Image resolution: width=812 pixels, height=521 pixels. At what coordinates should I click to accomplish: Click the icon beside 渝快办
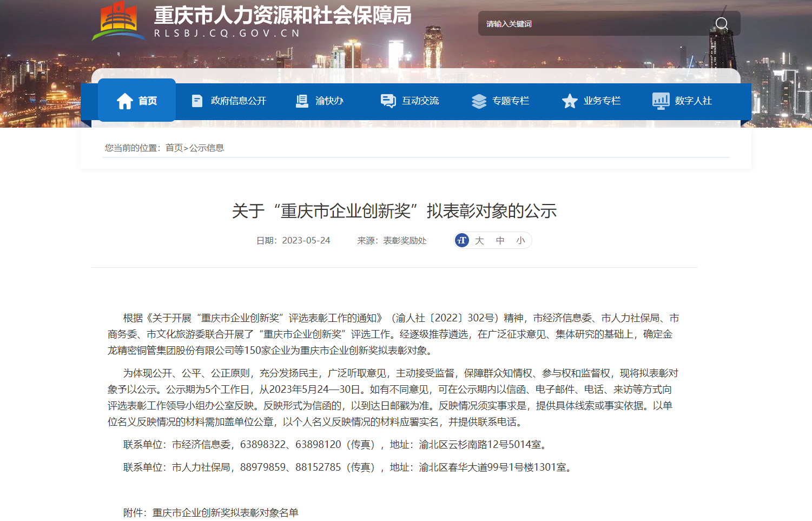coord(302,101)
